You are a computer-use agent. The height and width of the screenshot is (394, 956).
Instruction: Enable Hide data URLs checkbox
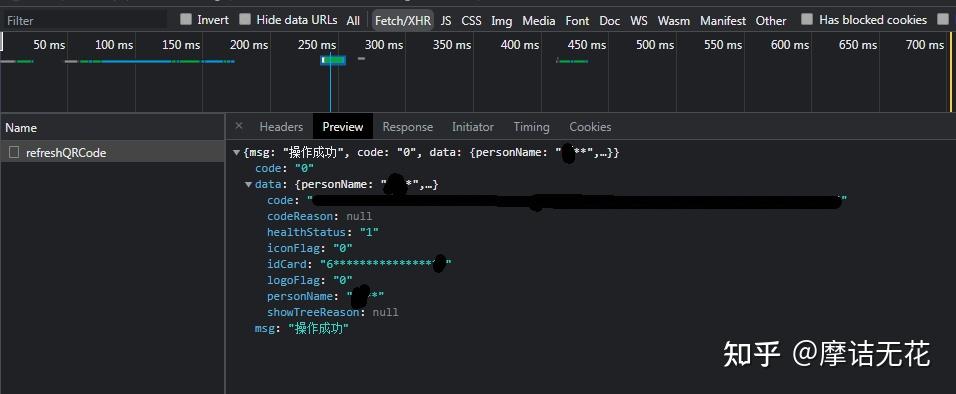(x=245, y=20)
